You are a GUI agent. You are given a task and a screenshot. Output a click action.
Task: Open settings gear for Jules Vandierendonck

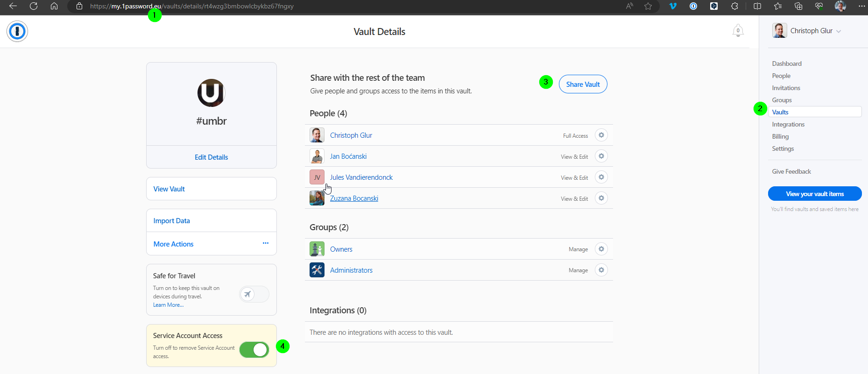coord(601,177)
